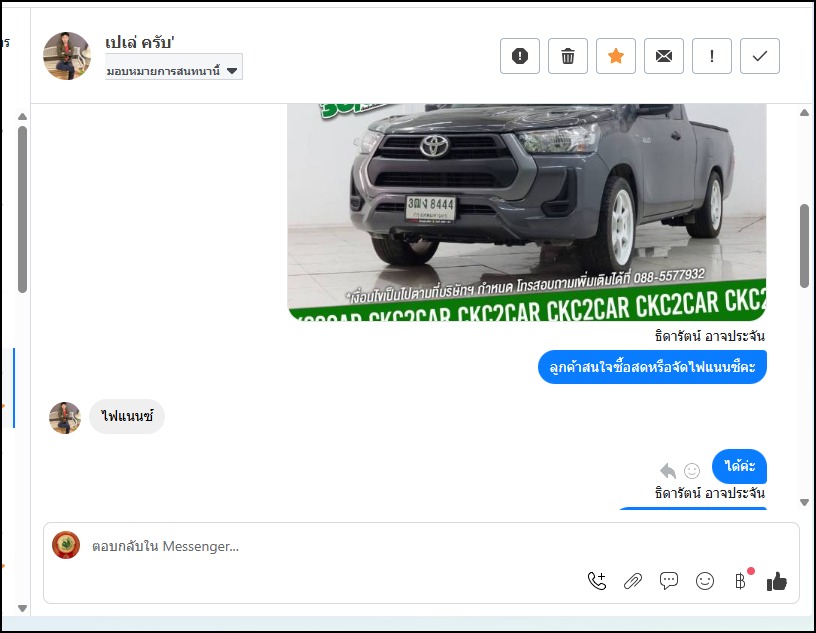Flag conversation with exclamation mark button
The image size is (816, 633).
(x=711, y=56)
